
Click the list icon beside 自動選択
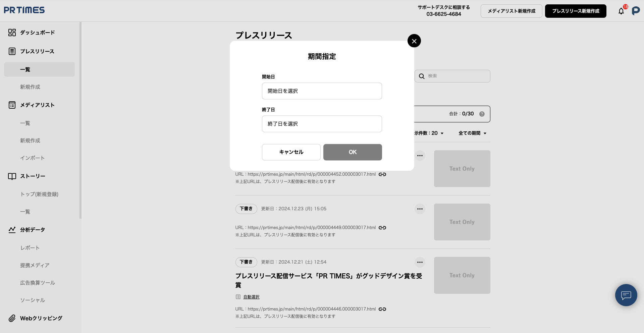238,297
